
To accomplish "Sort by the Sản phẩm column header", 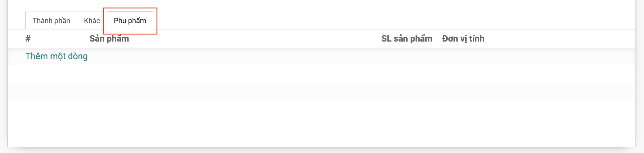I will [109, 39].
